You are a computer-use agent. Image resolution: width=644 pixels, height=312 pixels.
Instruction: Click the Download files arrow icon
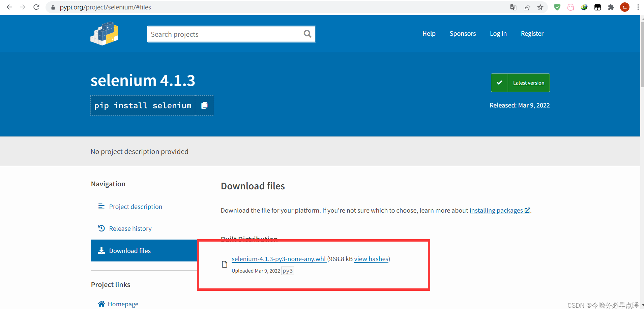click(x=101, y=250)
